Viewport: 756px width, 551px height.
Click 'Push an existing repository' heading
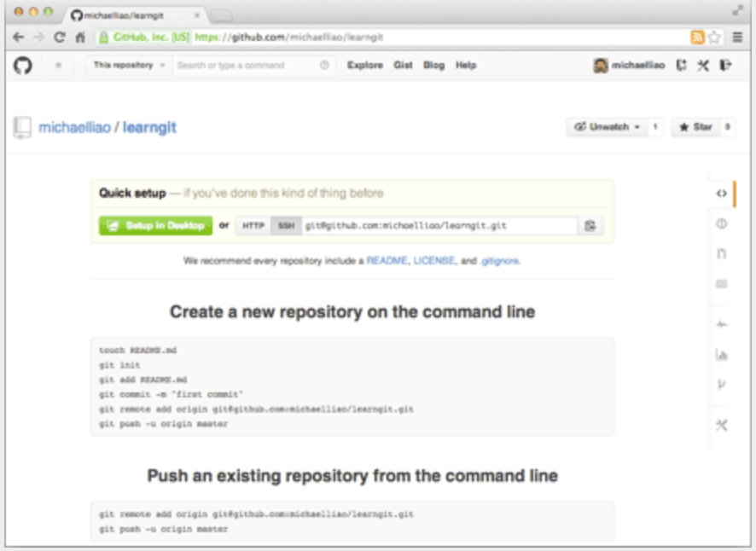tap(352, 476)
